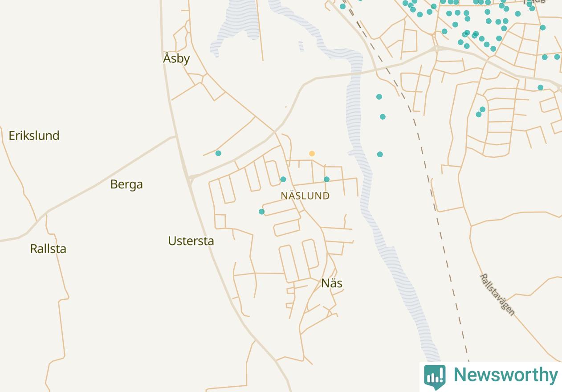Click teal marker southwest of Näslund label

click(261, 212)
